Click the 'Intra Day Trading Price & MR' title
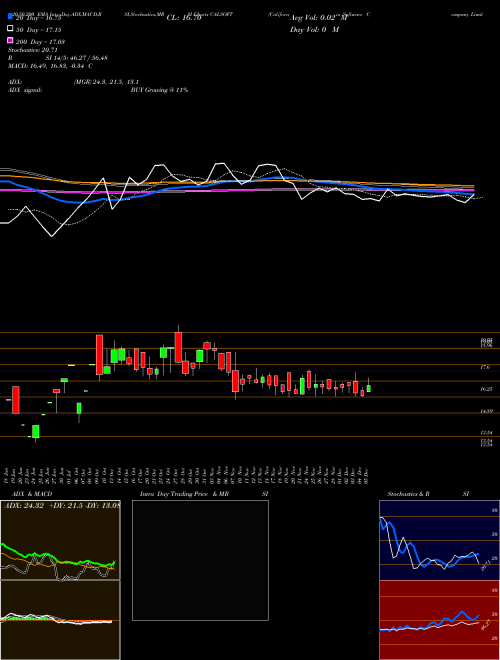 [x=184, y=494]
